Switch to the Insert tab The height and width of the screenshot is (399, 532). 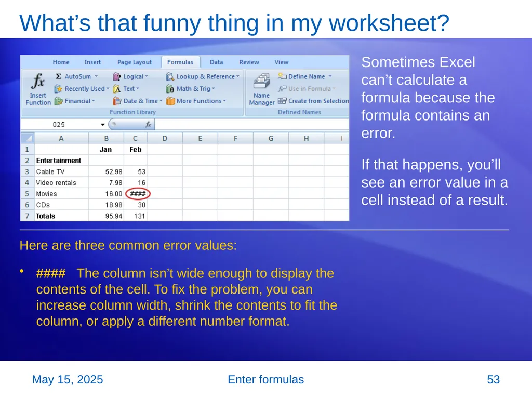pos(92,62)
